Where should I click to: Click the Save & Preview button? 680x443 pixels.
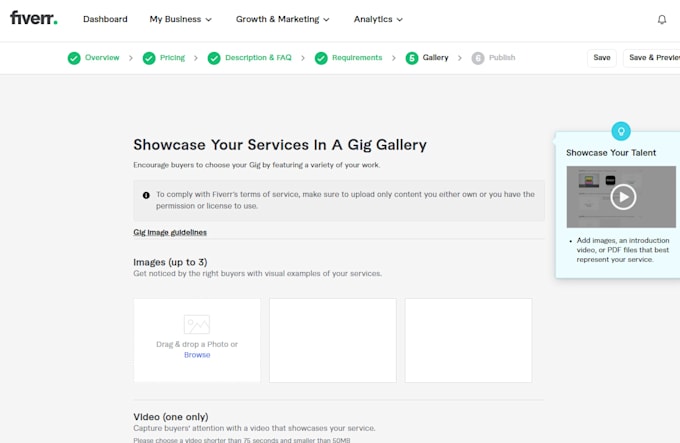652,58
